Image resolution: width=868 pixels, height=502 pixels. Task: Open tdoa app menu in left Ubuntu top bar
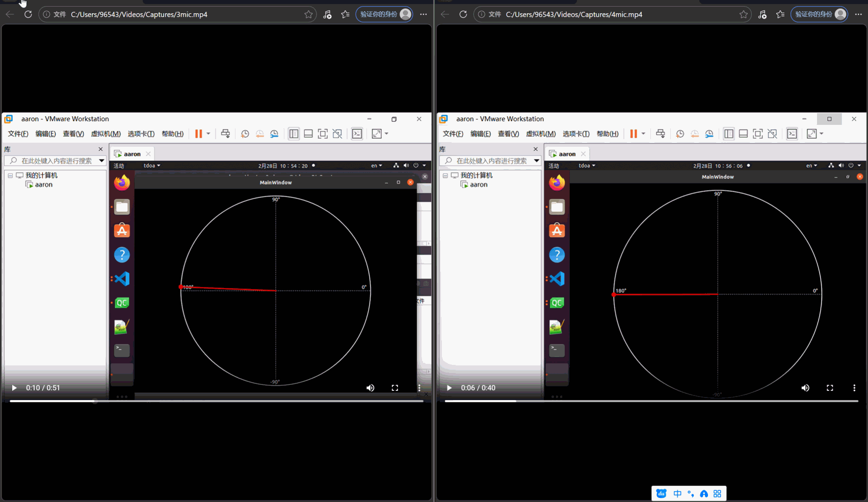[x=152, y=166]
